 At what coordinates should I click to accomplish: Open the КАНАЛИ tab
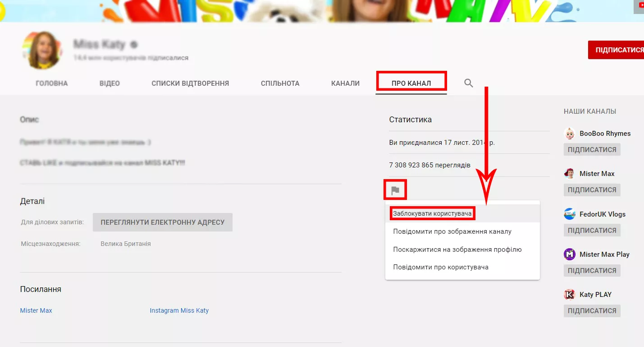[x=345, y=83]
